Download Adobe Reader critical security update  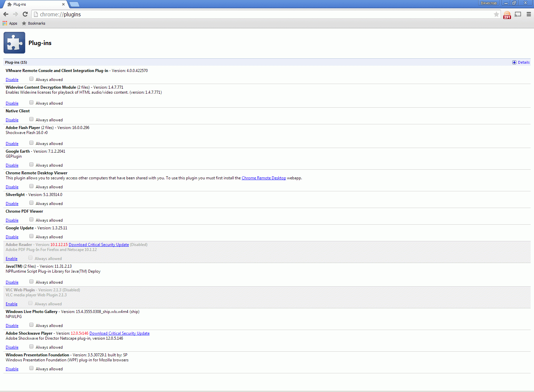(99, 245)
